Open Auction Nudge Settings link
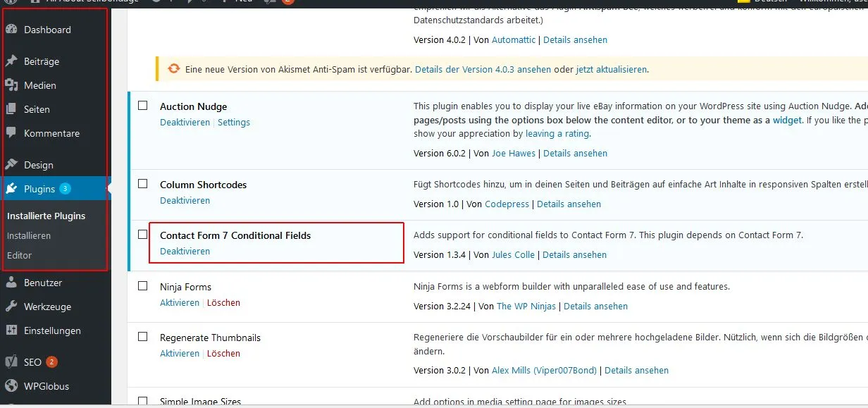Viewport: 868px width, 408px height. click(x=234, y=122)
